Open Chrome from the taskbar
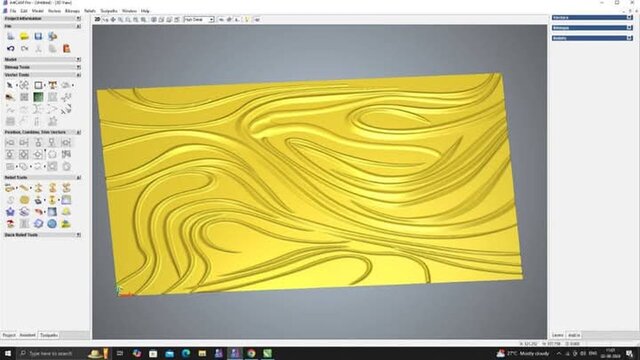Viewport: 640px width, 360px height. pyautogui.click(x=251, y=353)
